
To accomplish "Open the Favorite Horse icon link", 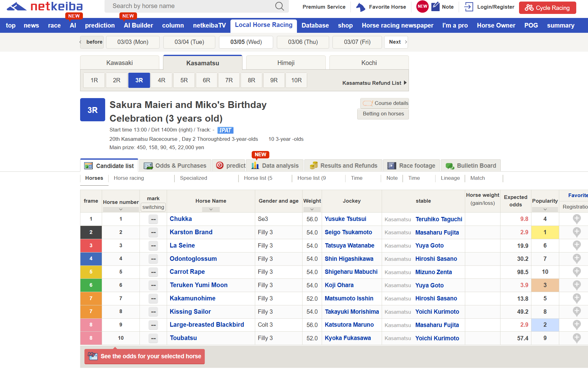I will (x=361, y=7).
